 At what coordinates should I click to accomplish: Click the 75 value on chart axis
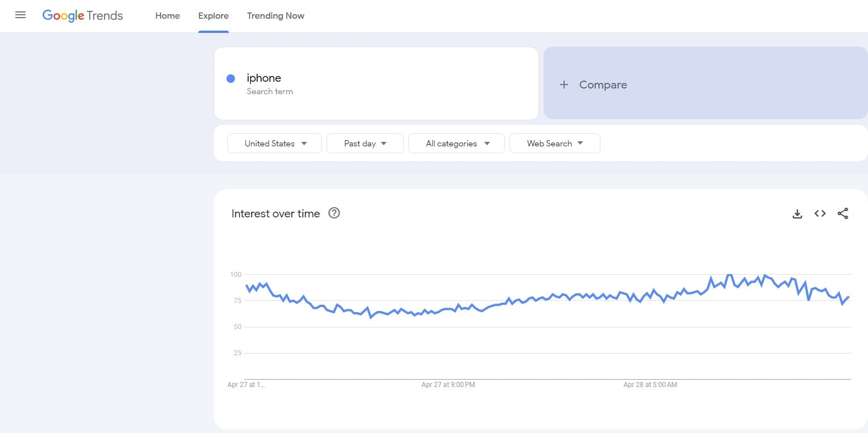point(237,301)
